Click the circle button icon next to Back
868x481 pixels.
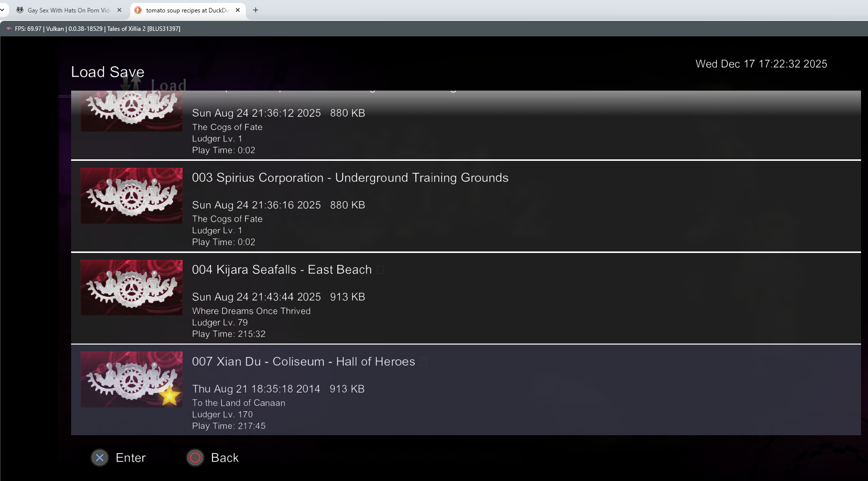tap(195, 458)
